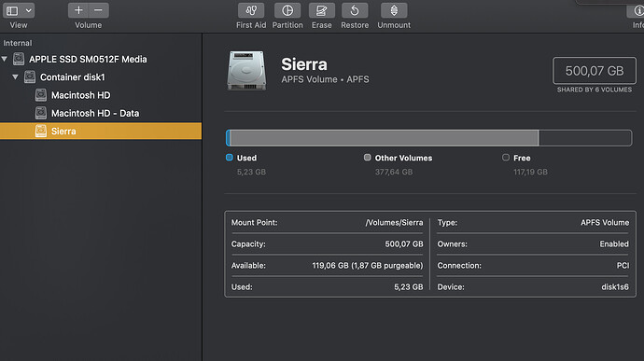Collapse Container disk1 disclosure triangle
This screenshot has height=361, width=644.
pyautogui.click(x=15, y=77)
